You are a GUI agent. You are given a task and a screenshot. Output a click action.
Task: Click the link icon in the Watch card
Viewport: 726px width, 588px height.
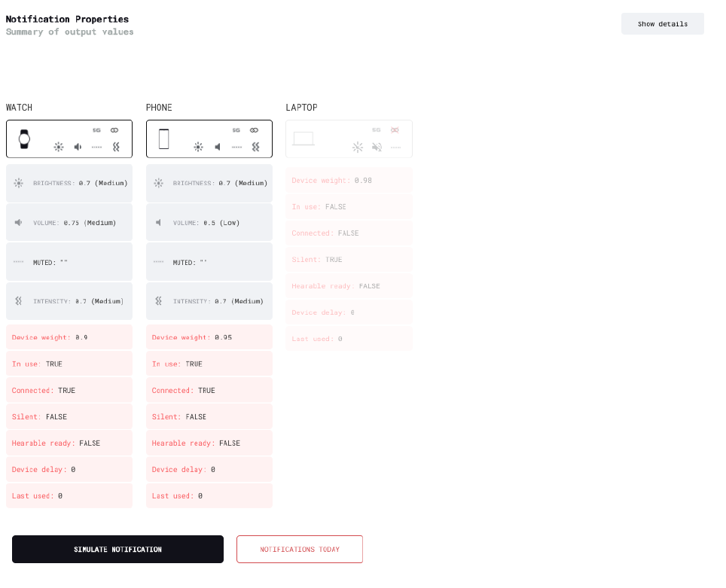(114, 130)
